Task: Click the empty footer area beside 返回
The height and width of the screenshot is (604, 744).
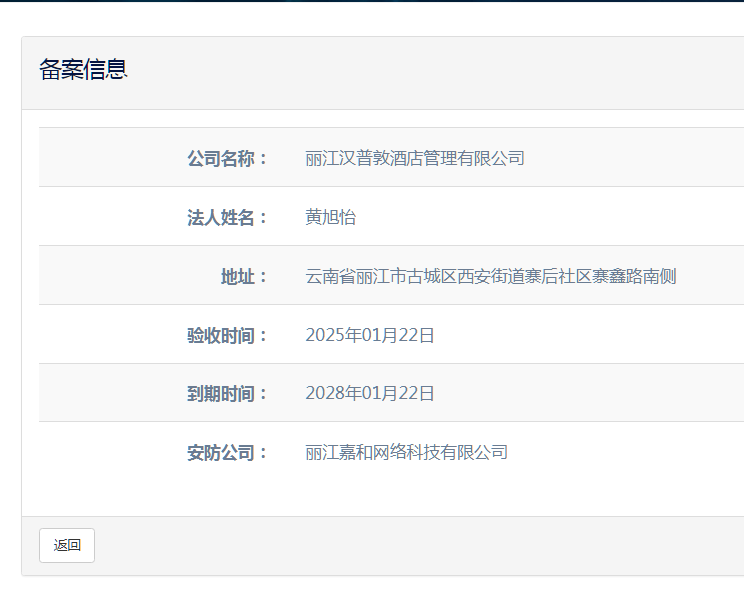Action: pos(400,545)
